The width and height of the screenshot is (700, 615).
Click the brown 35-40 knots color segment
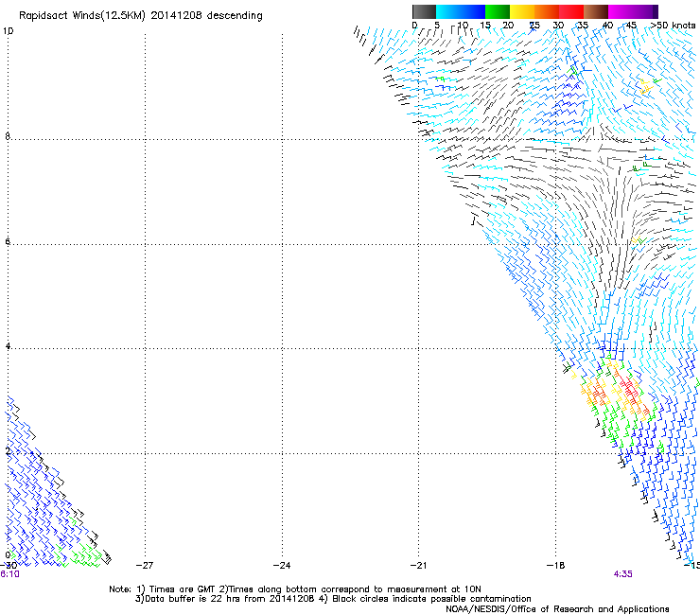pos(596,11)
